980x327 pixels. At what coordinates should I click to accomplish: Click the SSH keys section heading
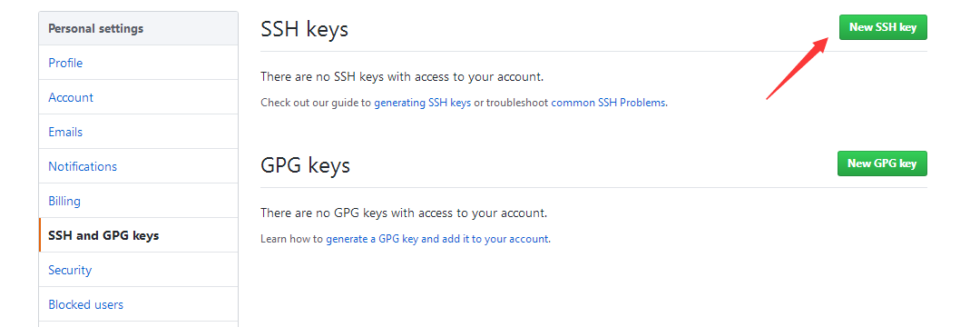(x=304, y=29)
